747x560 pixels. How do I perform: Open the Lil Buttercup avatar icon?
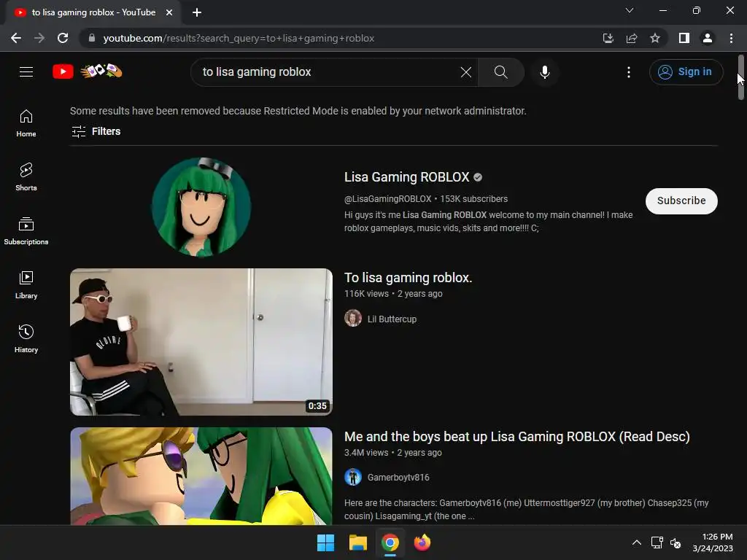point(353,318)
